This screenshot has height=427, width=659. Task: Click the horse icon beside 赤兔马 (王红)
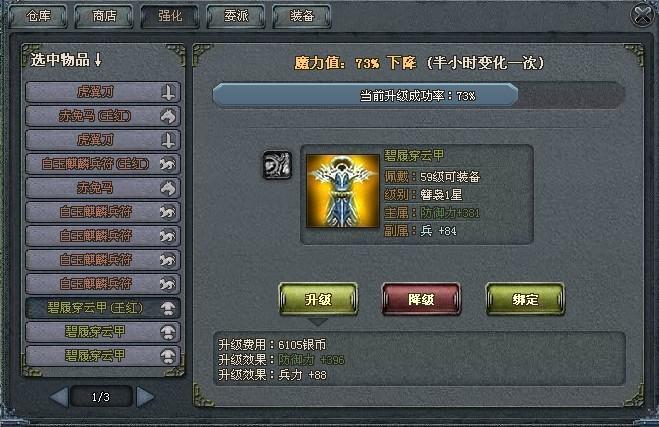click(169, 116)
